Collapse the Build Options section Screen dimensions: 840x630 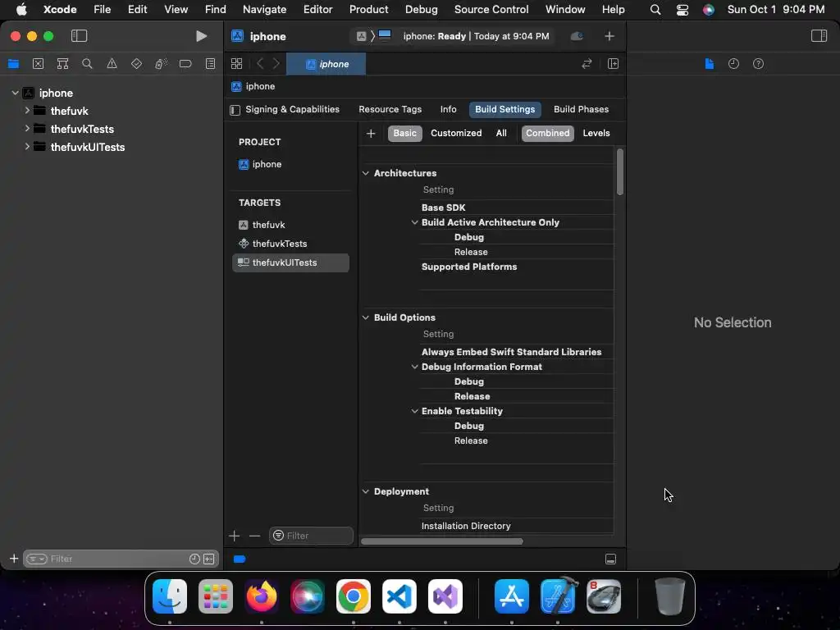click(x=365, y=317)
